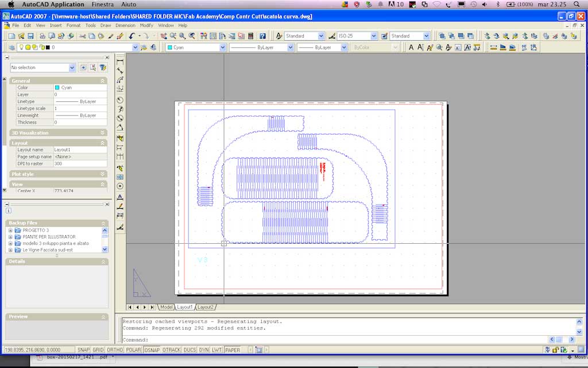Viewport: 588px width, 368px height.
Task: Click the Finestra menu in Mac menu bar
Action: pyautogui.click(x=102, y=5)
